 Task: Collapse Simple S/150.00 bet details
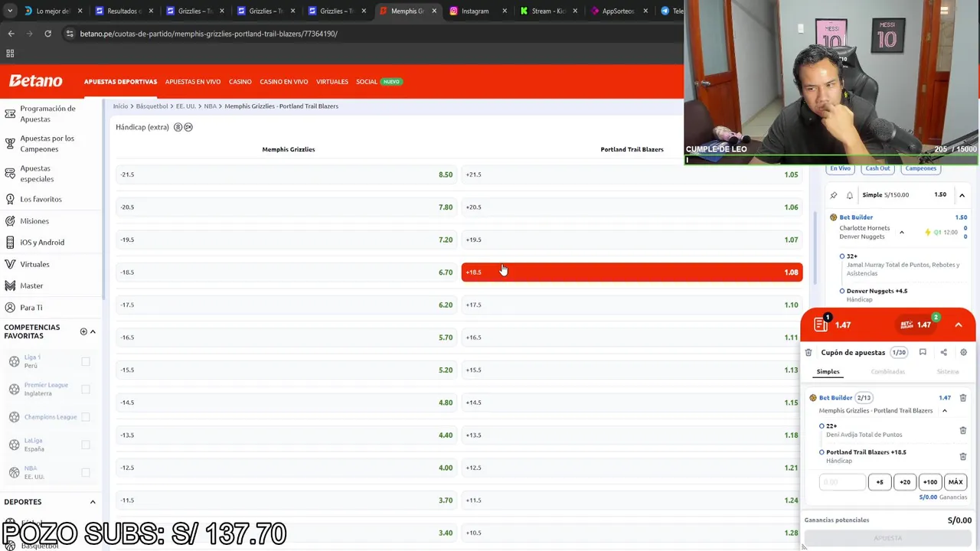tap(962, 195)
